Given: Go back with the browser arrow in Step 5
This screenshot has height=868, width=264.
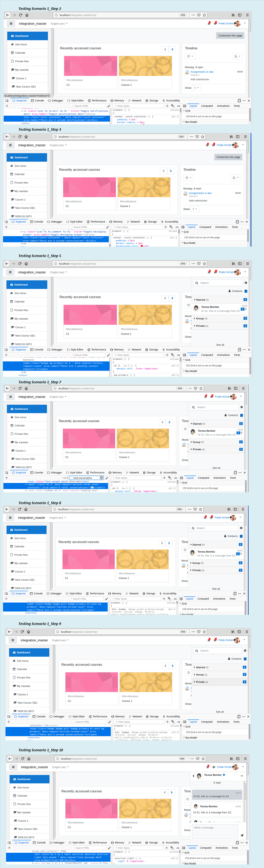Looking at the screenshot, I should pyautogui.click(x=7, y=264).
